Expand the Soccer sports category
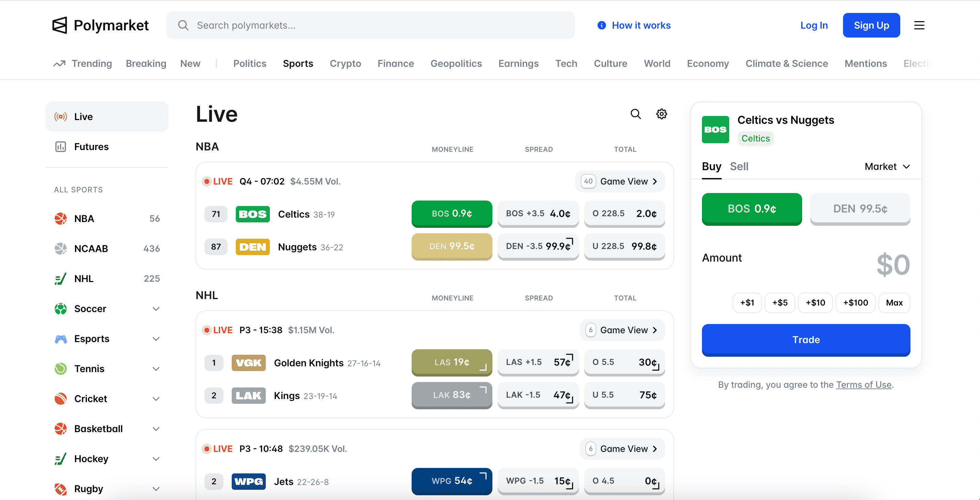The image size is (980, 500). click(x=156, y=309)
